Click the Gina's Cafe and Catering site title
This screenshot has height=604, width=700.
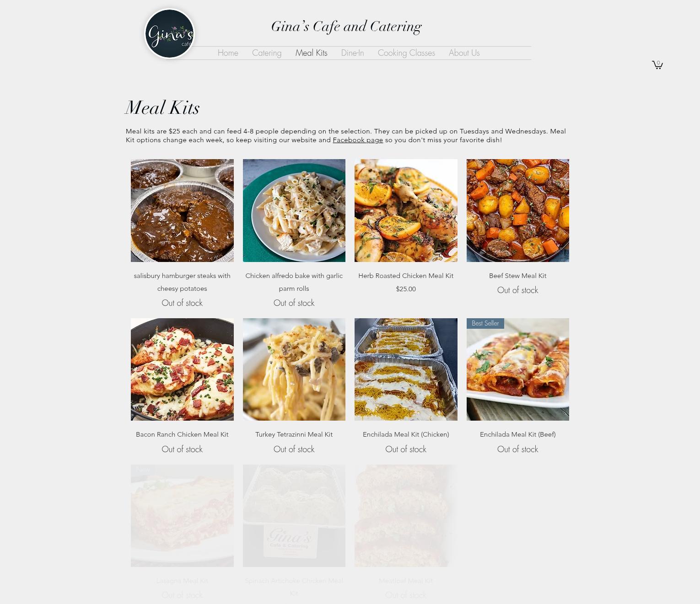click(x=346, y=27)
